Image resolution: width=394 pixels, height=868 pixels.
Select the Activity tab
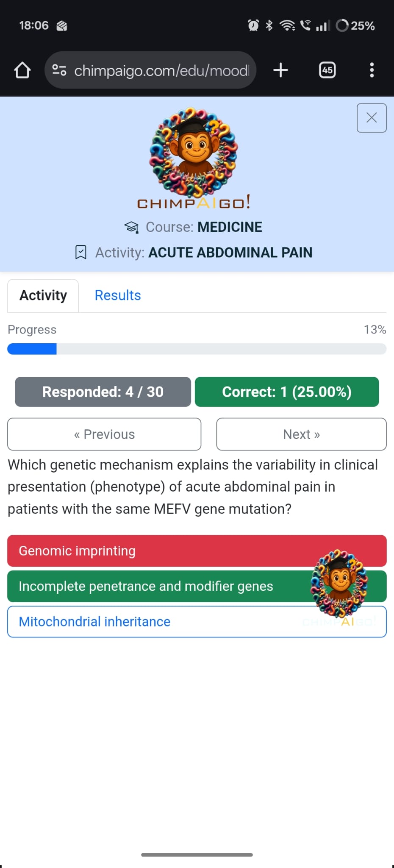click(x=43, y=295)
